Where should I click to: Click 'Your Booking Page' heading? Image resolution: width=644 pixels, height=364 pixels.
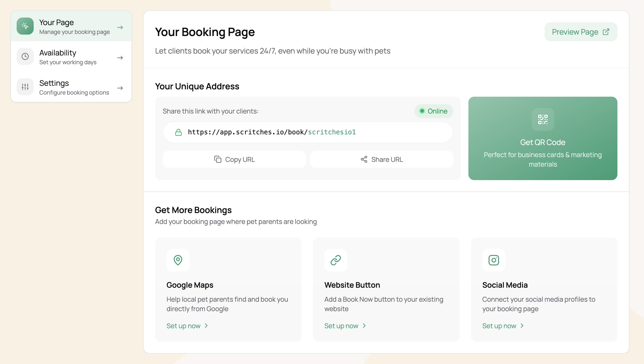pos(205,32)
